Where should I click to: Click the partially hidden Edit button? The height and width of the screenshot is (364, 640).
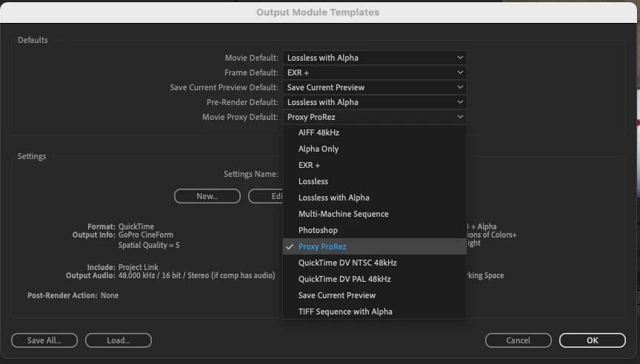266,196
